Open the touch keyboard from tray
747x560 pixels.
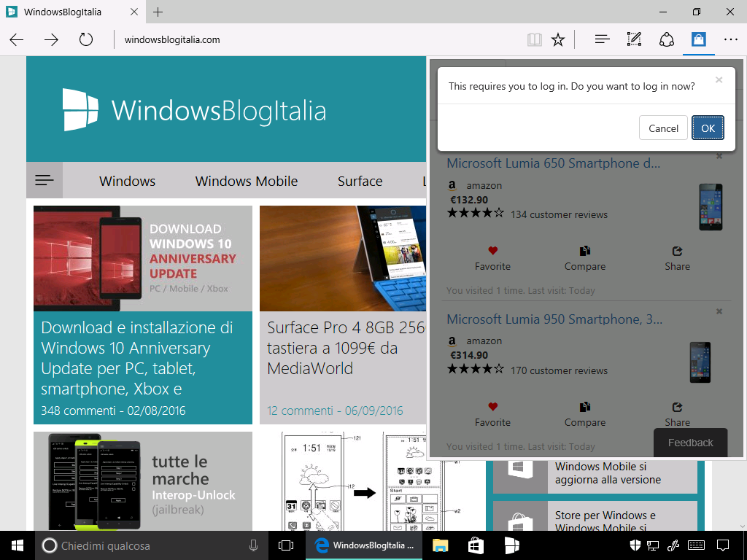697,545
